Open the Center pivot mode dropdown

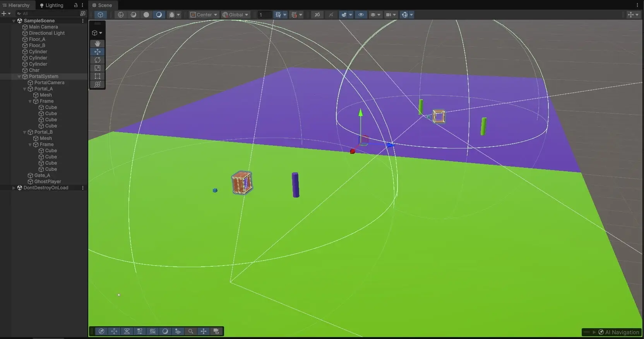(204, 15)
